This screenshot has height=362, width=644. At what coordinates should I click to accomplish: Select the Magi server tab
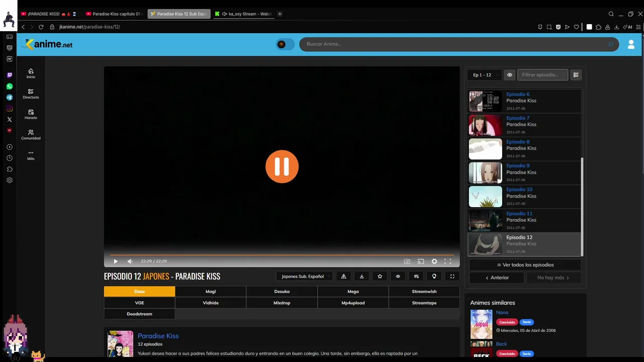211,292
